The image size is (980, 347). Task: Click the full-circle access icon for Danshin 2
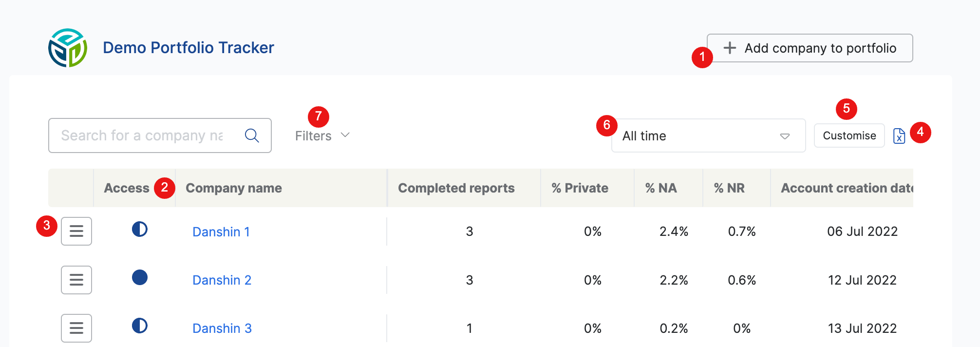point(140,279)
